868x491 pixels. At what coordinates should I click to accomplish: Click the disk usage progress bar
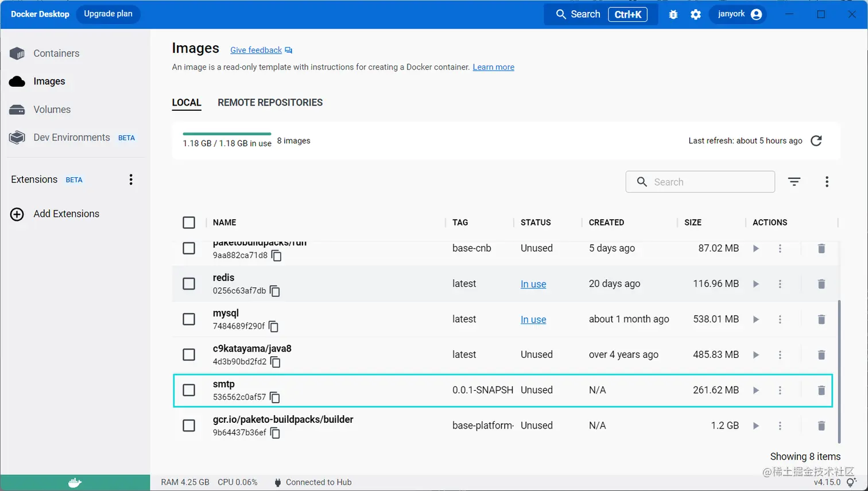227,134
